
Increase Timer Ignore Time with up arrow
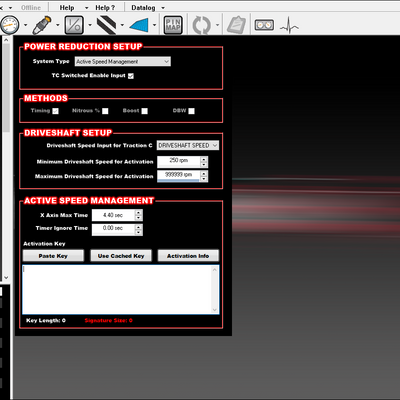point(139,227)
